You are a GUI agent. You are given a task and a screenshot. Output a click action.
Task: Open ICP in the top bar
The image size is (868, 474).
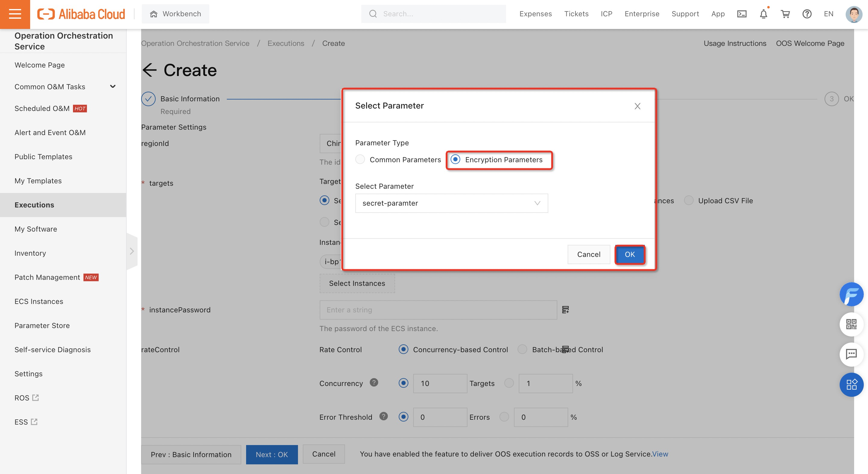[606, 14]
